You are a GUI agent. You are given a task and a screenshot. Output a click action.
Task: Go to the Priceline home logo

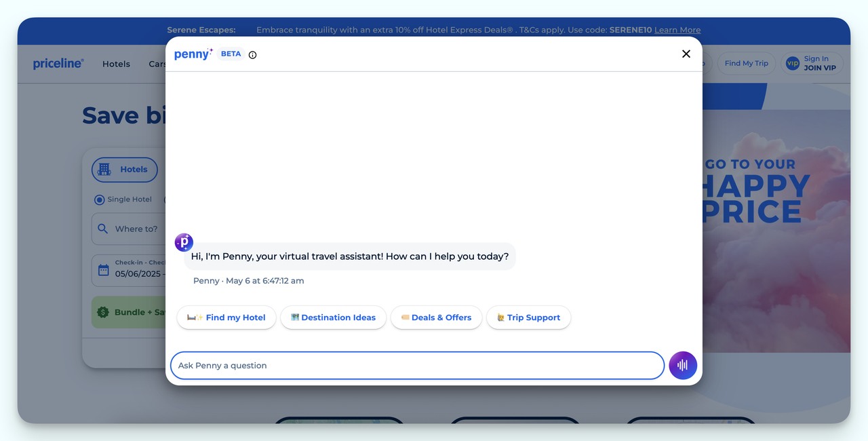(58, 63)
